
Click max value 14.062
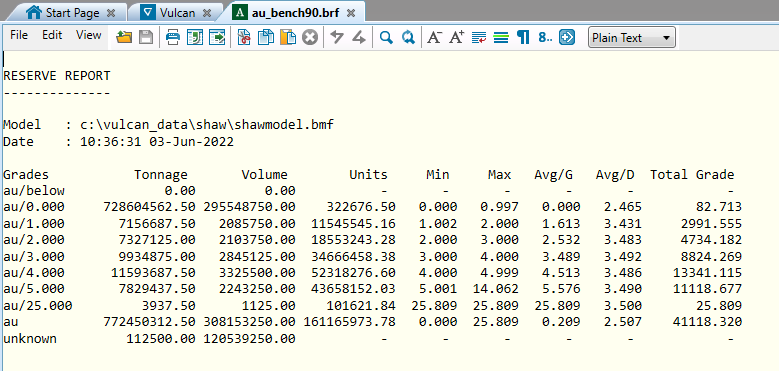click(496, 289)
